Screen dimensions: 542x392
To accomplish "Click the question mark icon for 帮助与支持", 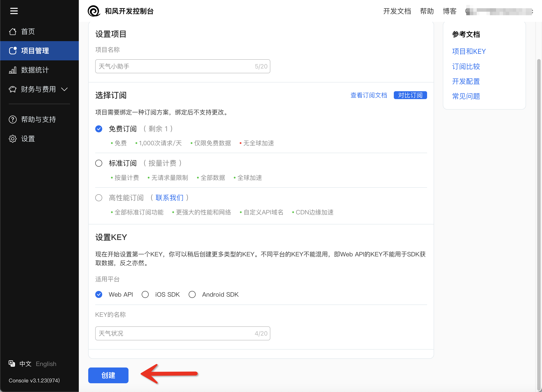I will pos(13,119).
